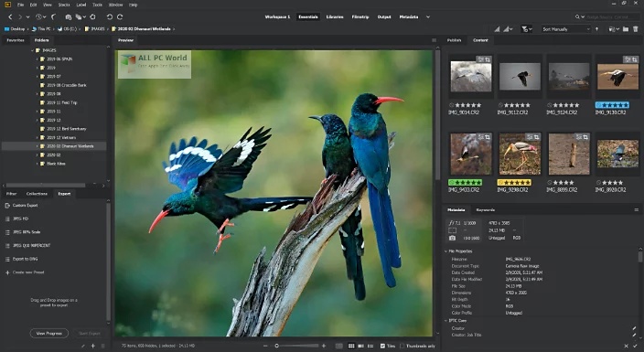Click the search magnifier icon
Image resolution: width=644 pixels, height=352 pixels.
[x=578, y=16]
